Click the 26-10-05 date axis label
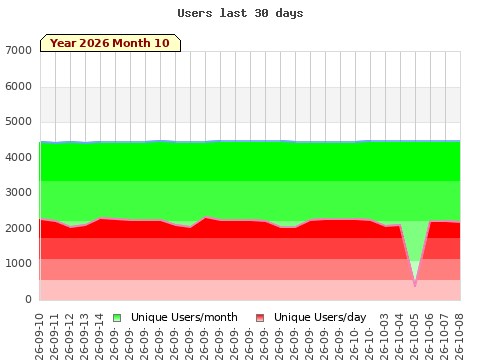The width and height of the screenshot is (480, 360). pos(414,336)
